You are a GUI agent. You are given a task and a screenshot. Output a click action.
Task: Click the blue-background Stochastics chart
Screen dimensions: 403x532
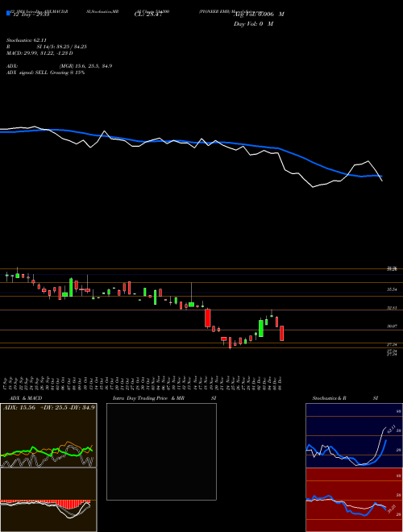pyautogui.click(x=354, y=435)
